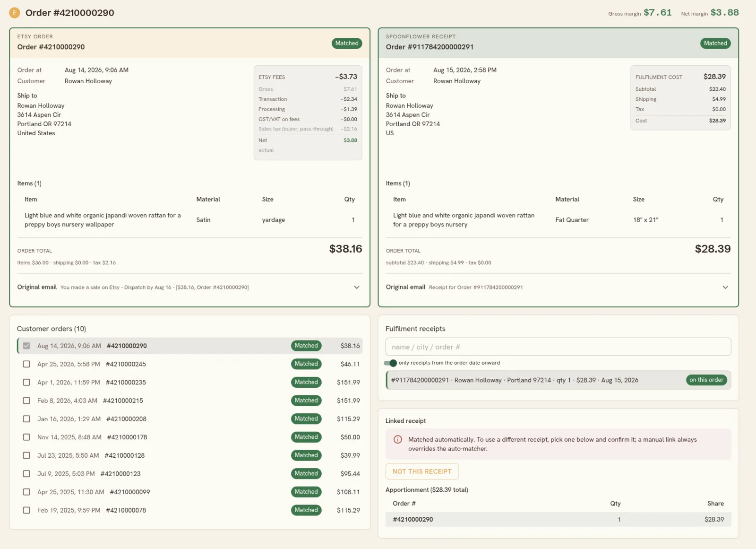
Task: Open customer order row dated Feb 8, 2026
Action: (190, 401)
